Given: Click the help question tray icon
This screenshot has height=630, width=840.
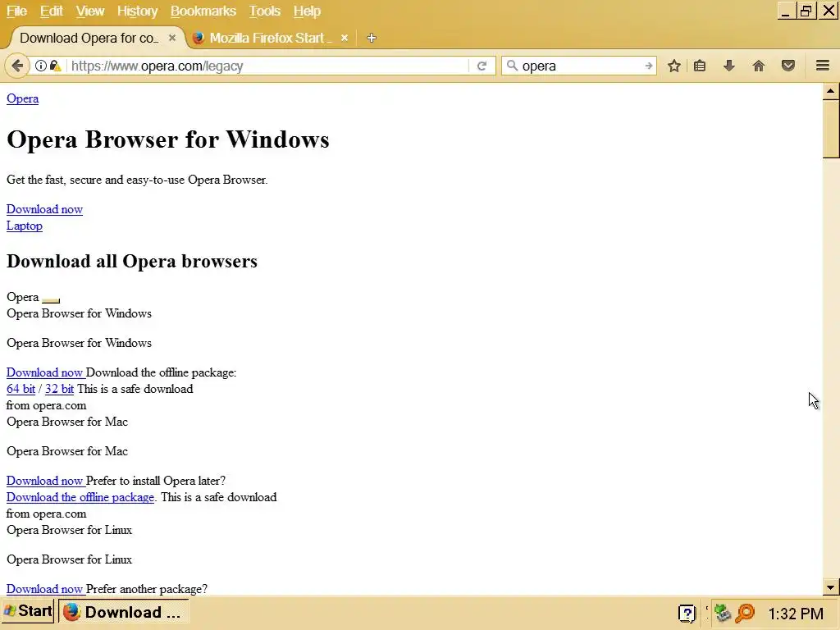Looking at the screenshot, I should click(x=687, y=613).
